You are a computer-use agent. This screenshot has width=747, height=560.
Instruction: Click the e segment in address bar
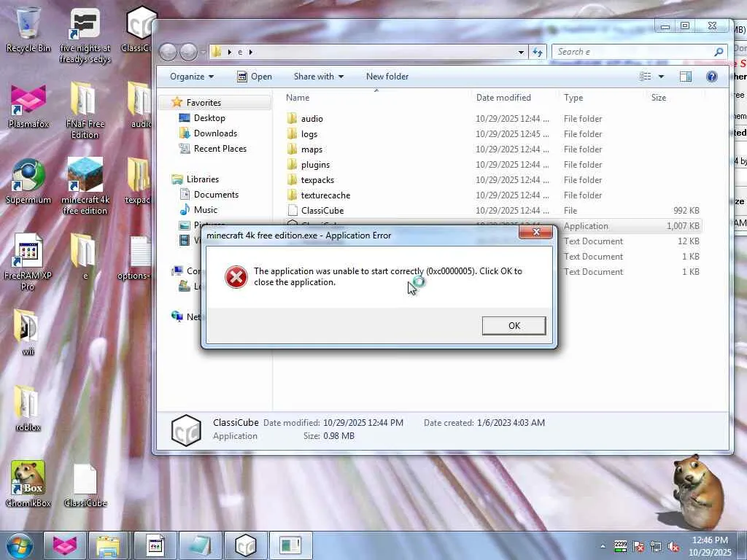pos(240,52)
